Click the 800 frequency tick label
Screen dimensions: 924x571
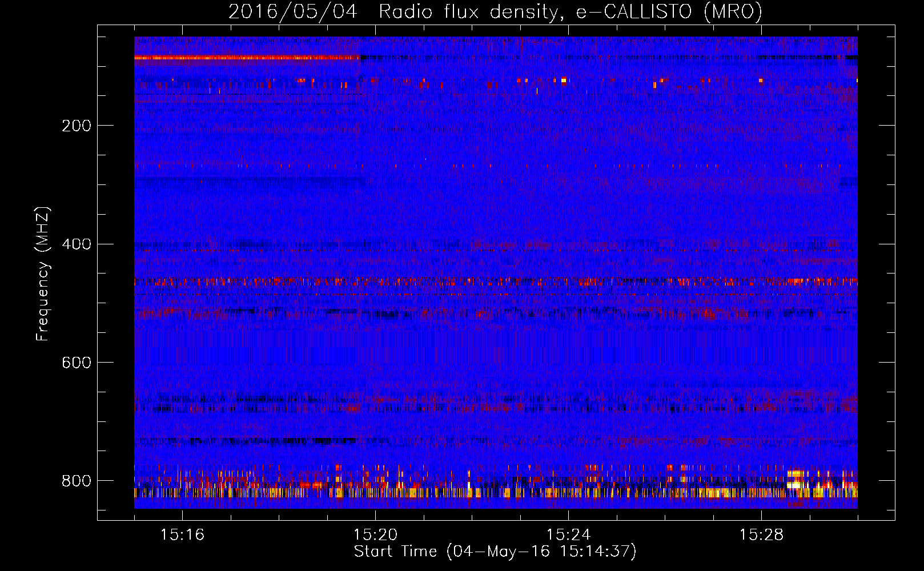pyautogui.click(x=77, y=481)
